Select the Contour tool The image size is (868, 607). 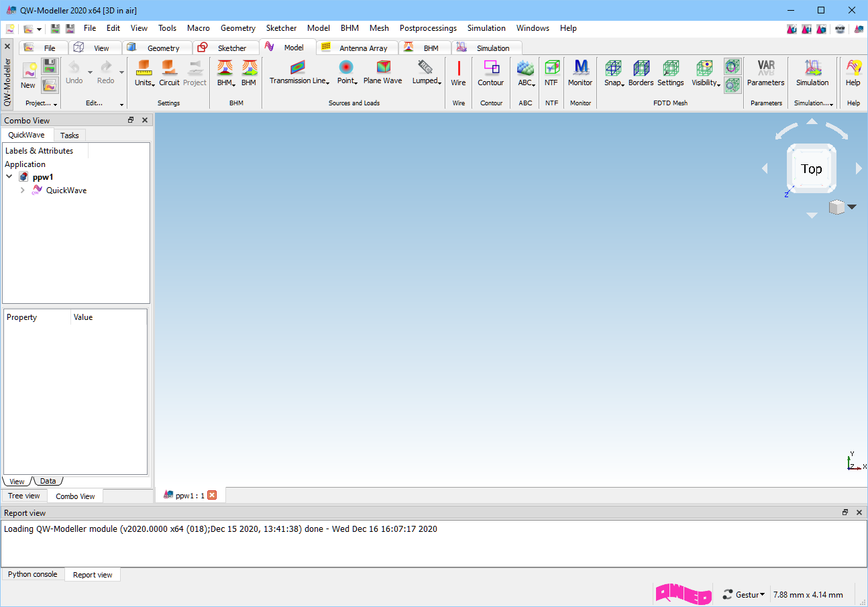pos(490,74)
